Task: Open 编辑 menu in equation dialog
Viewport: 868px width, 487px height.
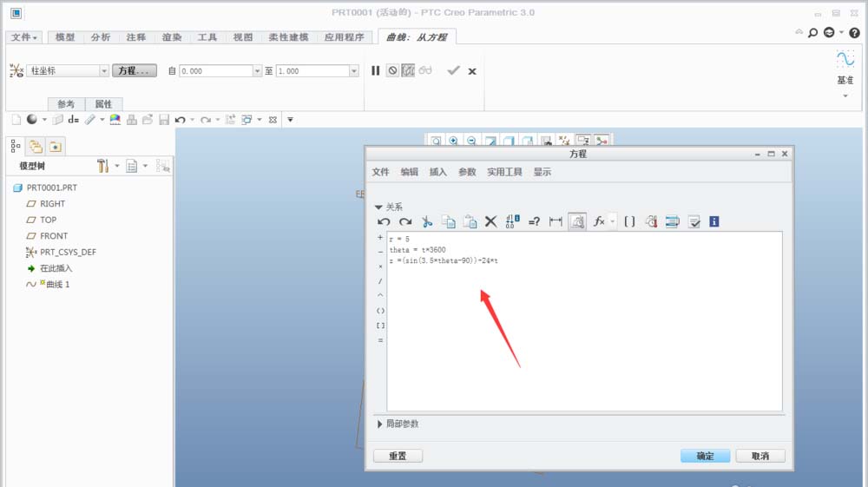Action: (409, 172)
